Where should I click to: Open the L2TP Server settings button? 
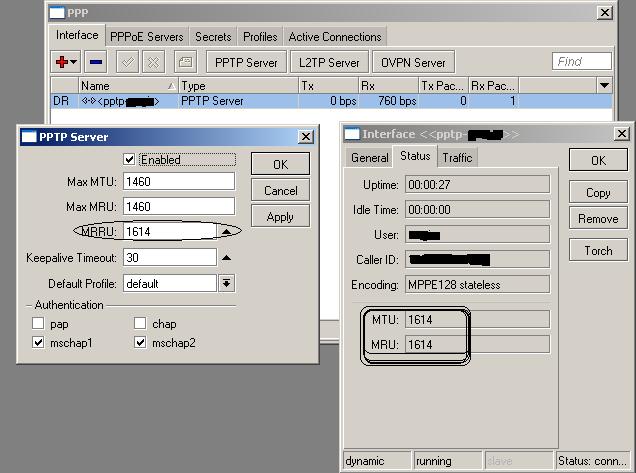click(x=329, y=62)
